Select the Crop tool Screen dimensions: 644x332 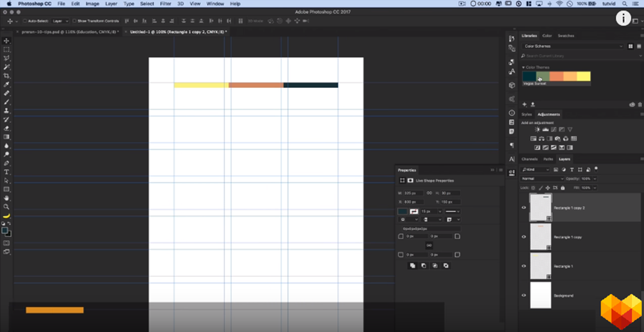[6, 76]
